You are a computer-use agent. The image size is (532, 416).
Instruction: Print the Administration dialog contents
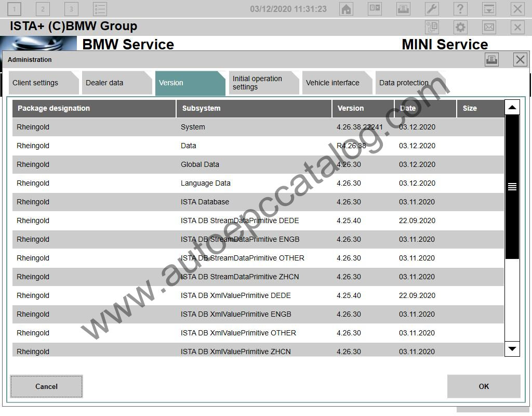(491, 60)
